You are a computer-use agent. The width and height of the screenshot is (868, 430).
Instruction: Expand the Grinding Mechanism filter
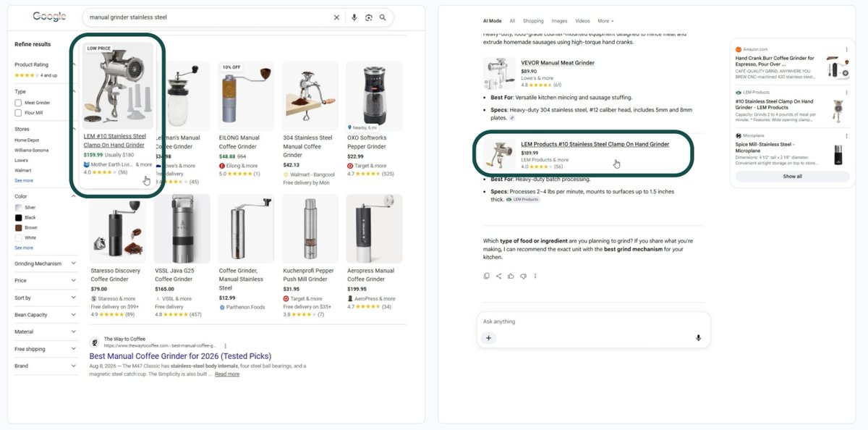point(46,264)
